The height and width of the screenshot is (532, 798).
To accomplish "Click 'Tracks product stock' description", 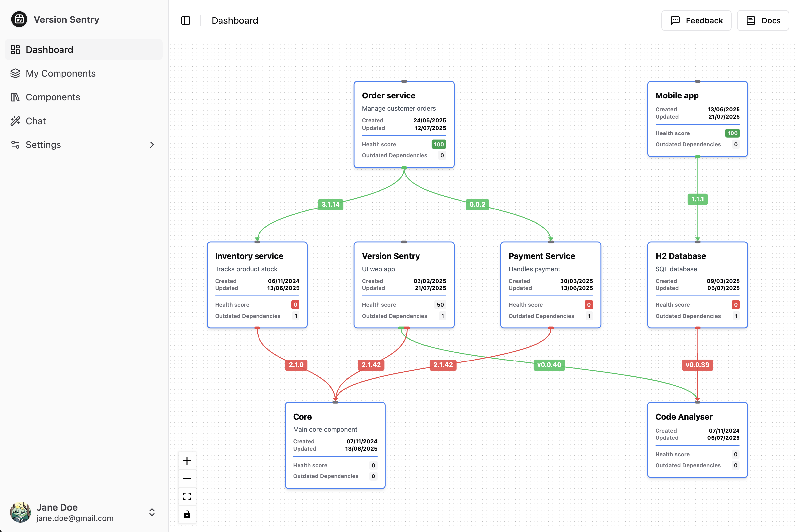I will (x=246, y=269).
